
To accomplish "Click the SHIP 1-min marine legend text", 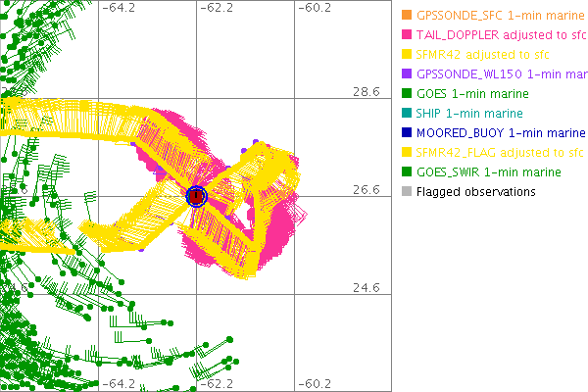I will point(469,114).
